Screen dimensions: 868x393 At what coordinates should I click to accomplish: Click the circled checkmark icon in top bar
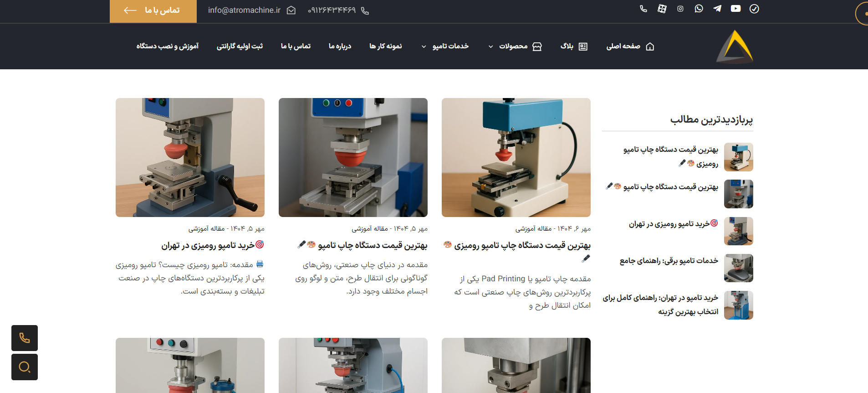754,9
